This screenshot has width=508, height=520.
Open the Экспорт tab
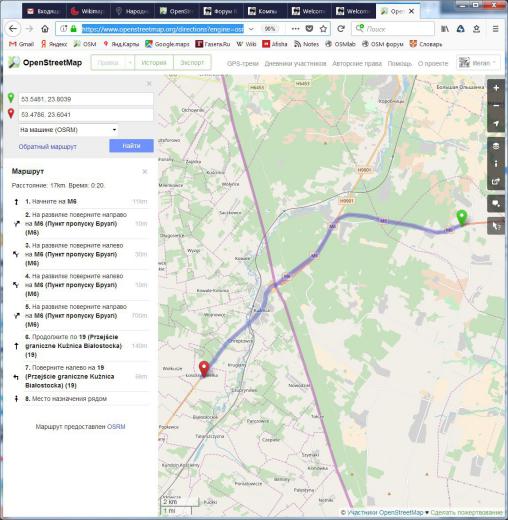point(192,63)
